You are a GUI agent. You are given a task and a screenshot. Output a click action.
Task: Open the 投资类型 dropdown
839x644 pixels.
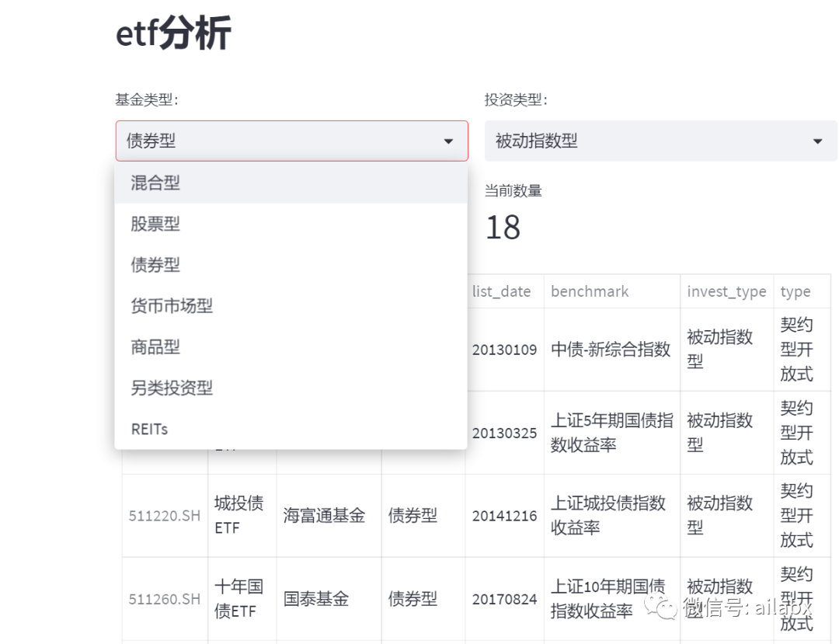(x=660, y=141)
